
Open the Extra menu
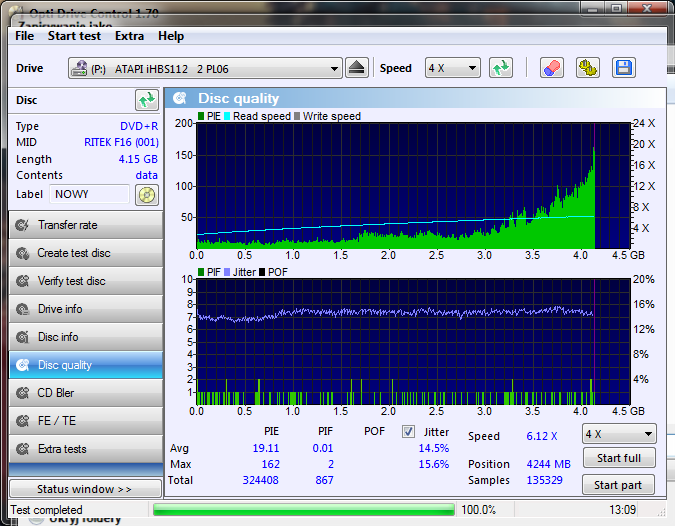(x=130, y=36)
